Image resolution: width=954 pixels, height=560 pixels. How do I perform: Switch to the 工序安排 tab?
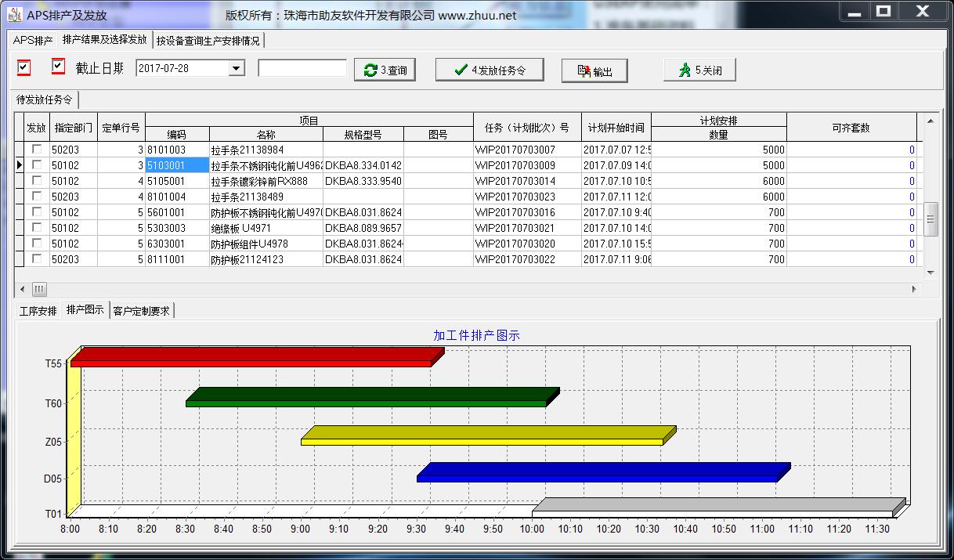coord(38,311)
